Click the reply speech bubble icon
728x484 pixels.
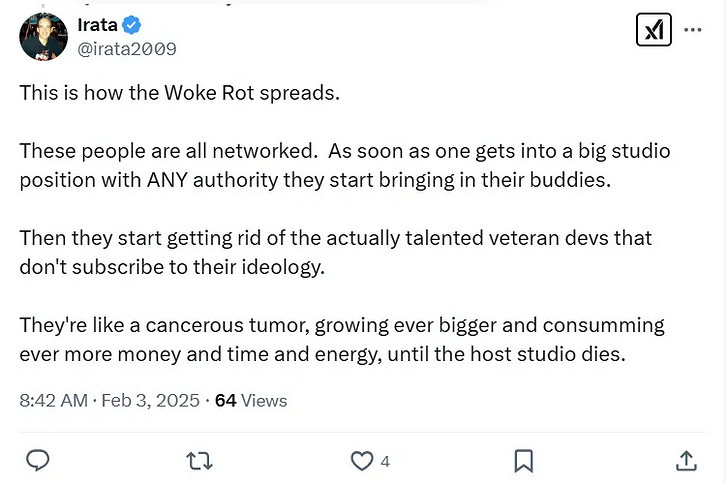(38, 460)
